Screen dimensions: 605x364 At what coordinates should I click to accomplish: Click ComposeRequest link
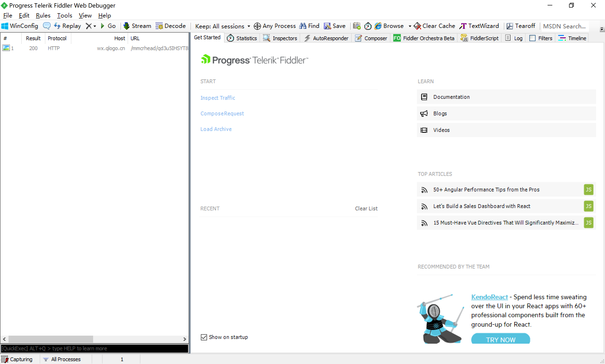pyautogui.click(x=222, y=113)
